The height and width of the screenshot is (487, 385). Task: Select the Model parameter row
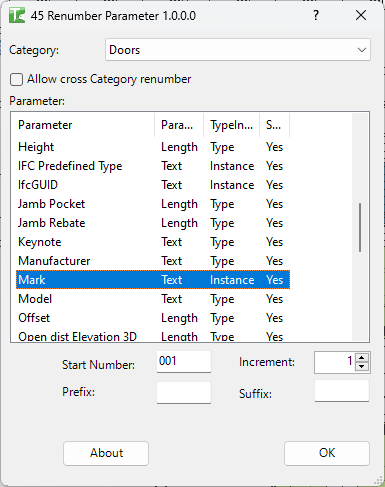[x=153, y=299]
